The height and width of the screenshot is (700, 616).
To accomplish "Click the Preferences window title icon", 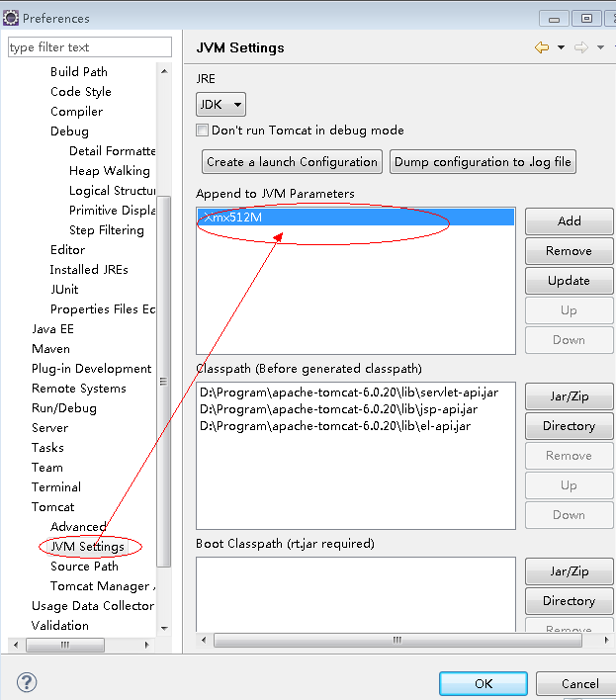I will (x=11, y=18).
